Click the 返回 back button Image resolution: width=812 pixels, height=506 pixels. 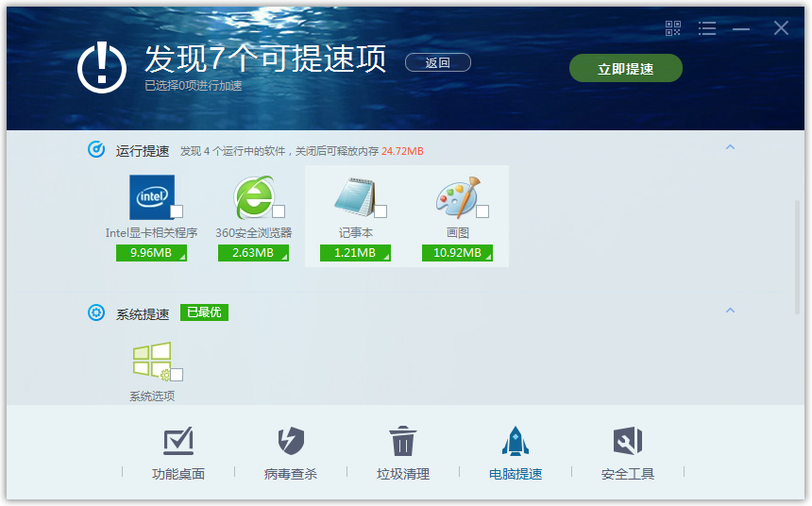point(438,63)
